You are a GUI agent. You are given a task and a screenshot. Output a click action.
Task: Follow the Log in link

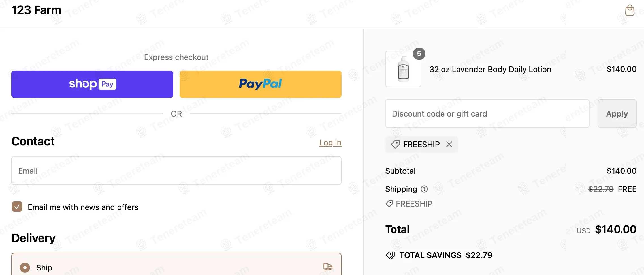330,143
